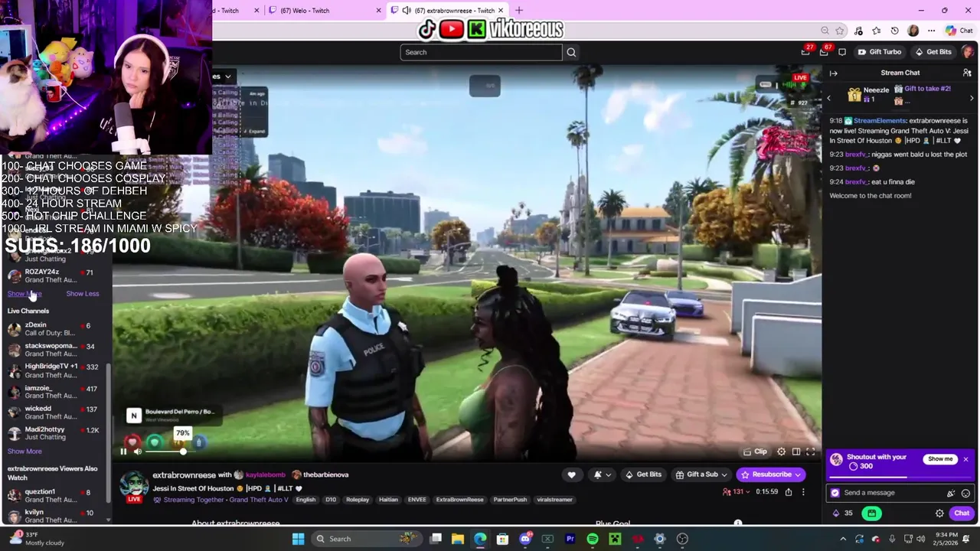Open the emote picker smiley icon
Image resolution: width=980 pixels, height=551 pixels.
pyautogui.click(x=965, y=494)
